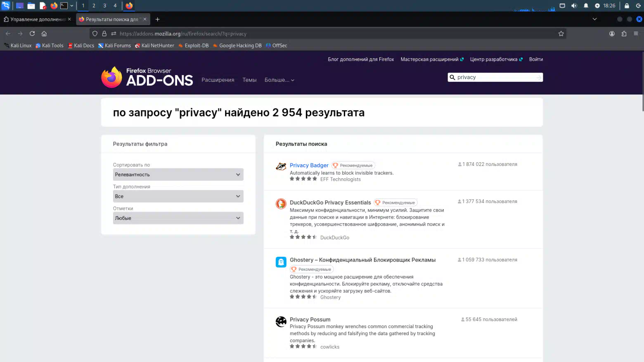
Task: Open the extensions puzzle icon
Action: (x=624, y=34)
